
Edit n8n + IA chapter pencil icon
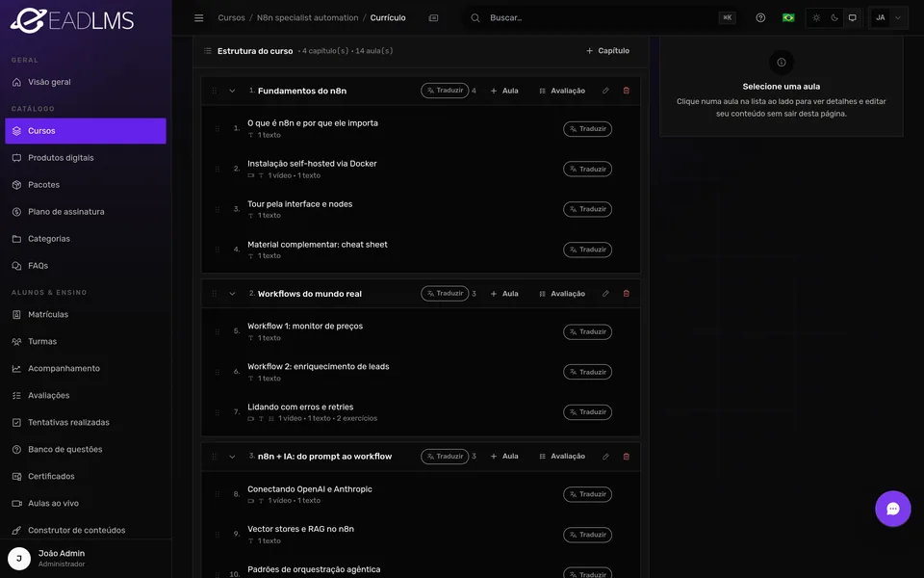pos(605,457)
